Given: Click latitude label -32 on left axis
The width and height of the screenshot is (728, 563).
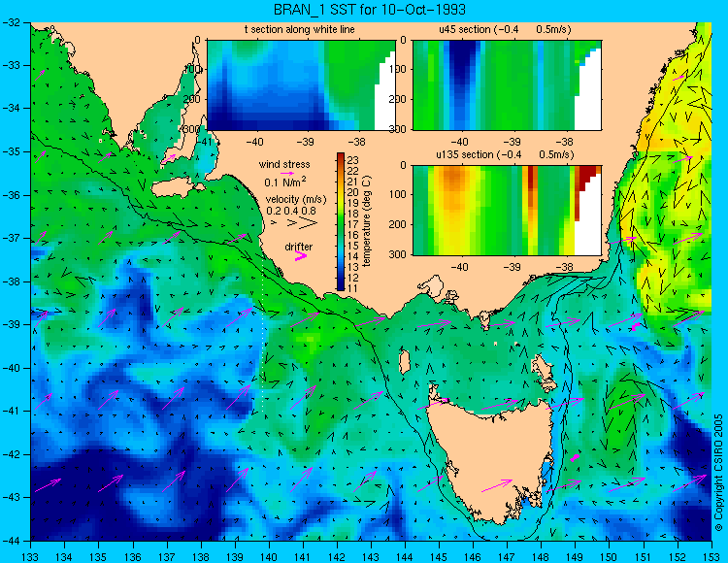Looking at the screenshot, I should pyautogui.click(x=11, y=21).
